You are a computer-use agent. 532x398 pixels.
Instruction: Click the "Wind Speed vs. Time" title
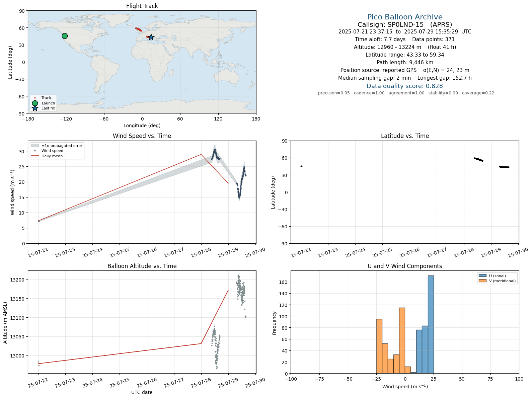click(142, 136)
